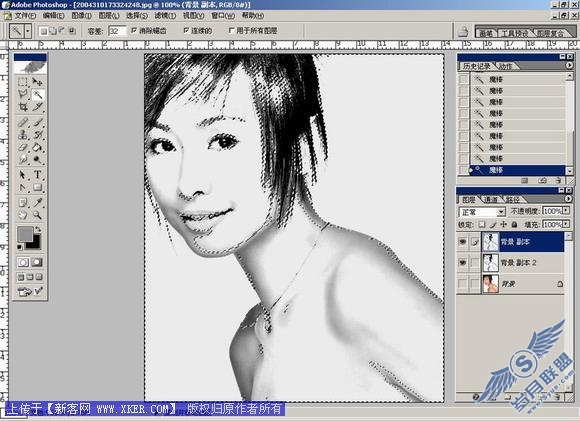Toggle lock position
The height and width of the screenshot is (421, 580).
tap(503, 224)
